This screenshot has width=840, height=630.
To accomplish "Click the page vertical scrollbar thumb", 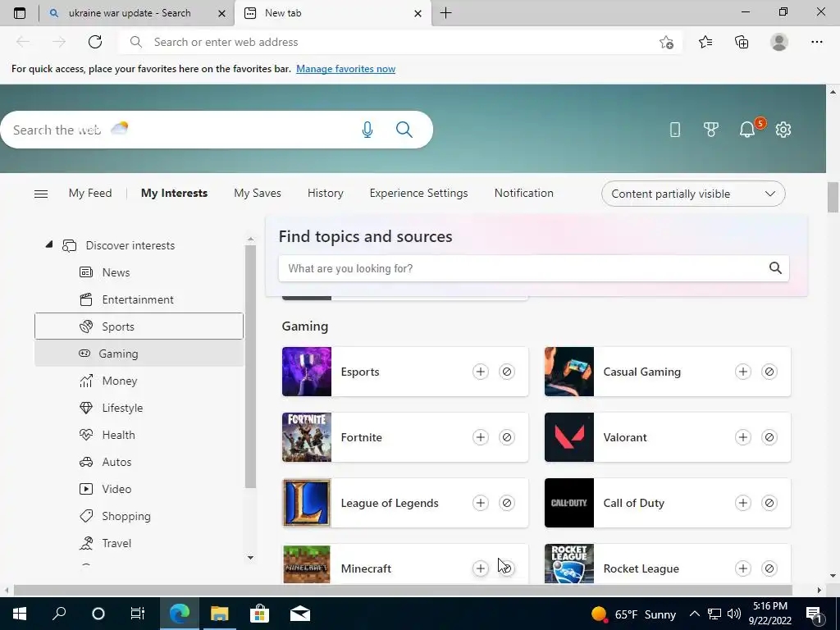I will point(833,197).
